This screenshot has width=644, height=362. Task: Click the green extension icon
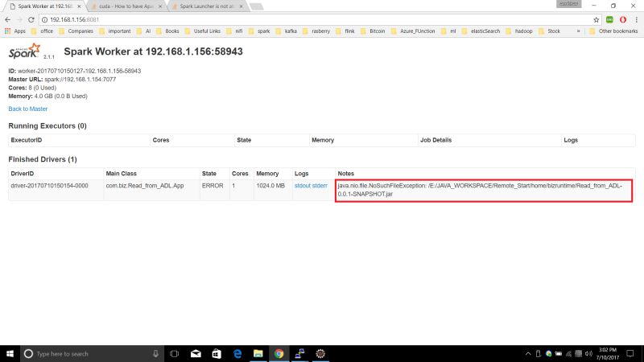coord(609,19)
